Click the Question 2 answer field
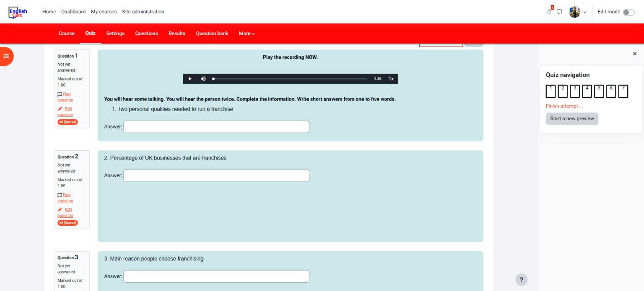644x291 pixels. [x=216, y=176]
